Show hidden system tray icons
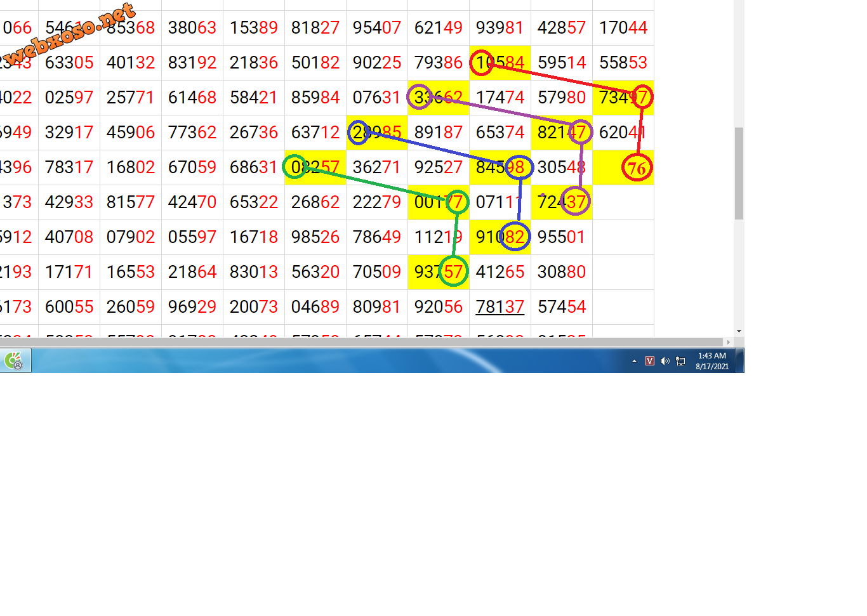The width and height of the screenshot is (867, 616). (x=634, y=361)
